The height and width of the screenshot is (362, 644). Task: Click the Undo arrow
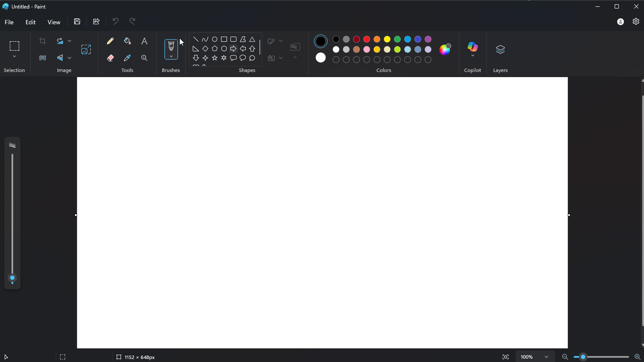[115, 21]
